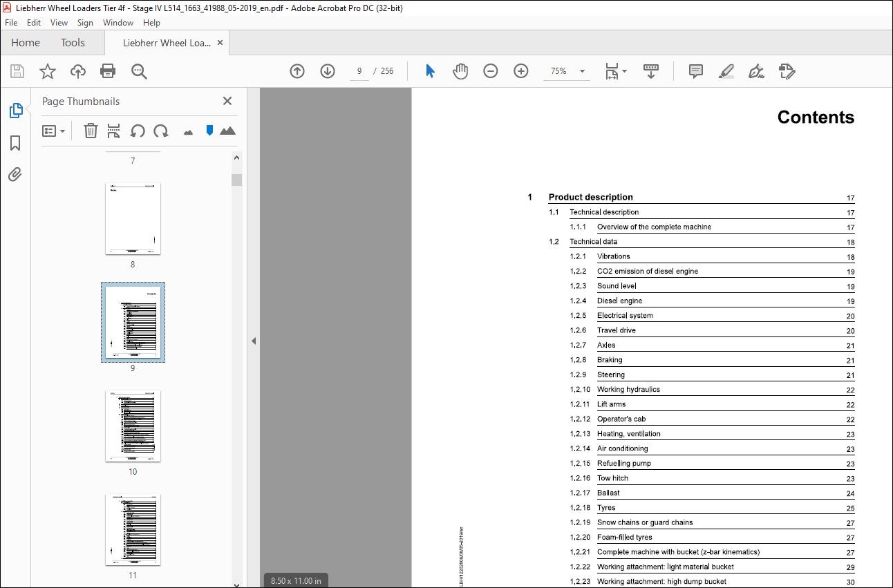Screen dimensions: 893x588
Task: Close the Page Thumbnails panel
Action: [x=227, y=101]
